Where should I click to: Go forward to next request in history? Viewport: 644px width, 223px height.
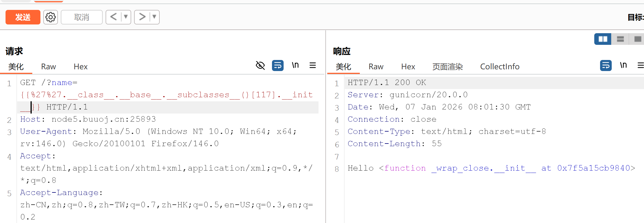[x=142, y=17]
